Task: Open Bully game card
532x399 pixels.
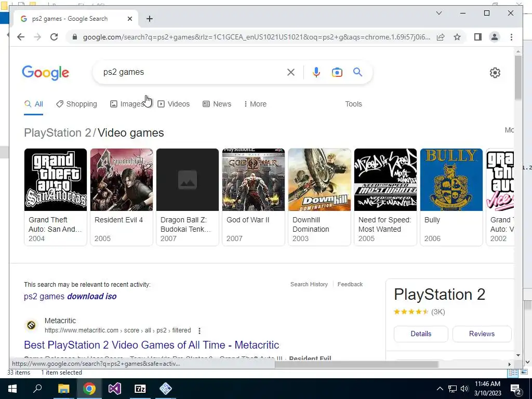Action: tap(451, 197)
